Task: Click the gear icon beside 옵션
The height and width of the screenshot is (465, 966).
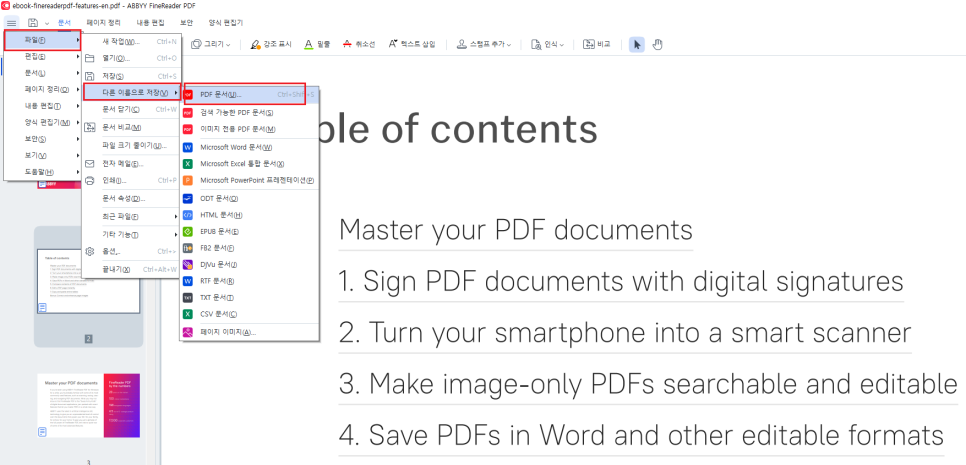Action: point(90,251)
